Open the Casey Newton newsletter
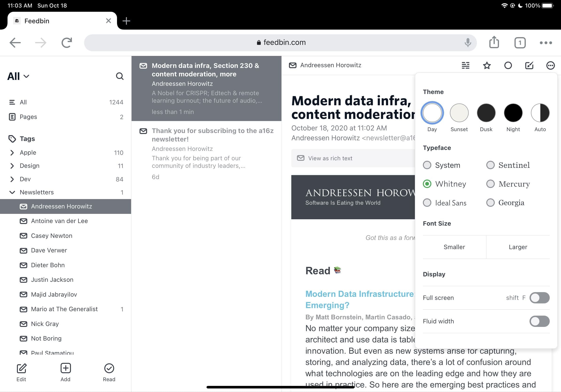This screenshot has height=392, width=561. tap(66, 235)
